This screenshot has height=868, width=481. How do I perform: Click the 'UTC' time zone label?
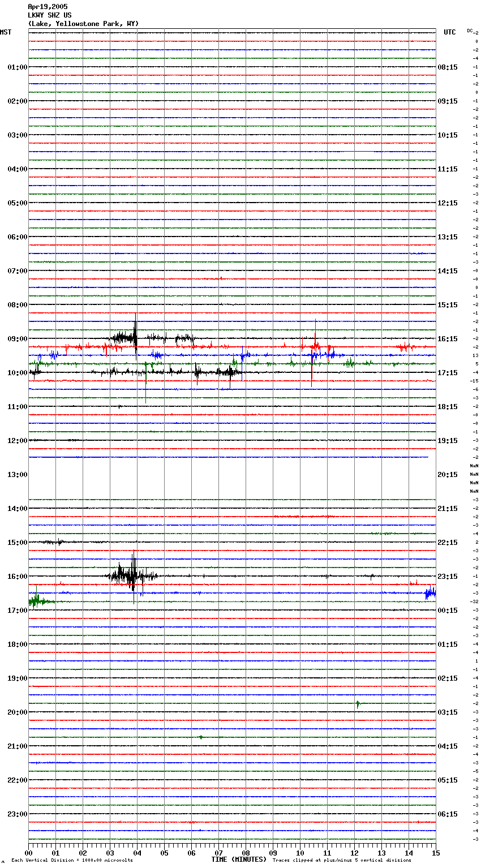click(450, 32)
